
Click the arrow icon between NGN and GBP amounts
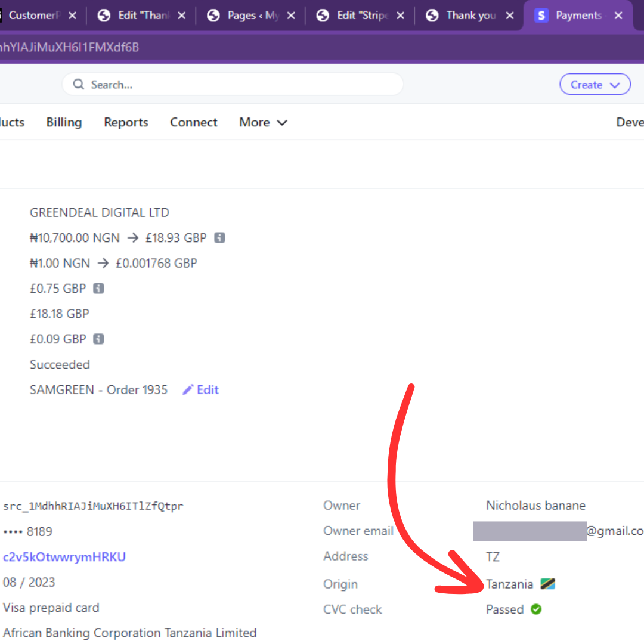[132, 237]
